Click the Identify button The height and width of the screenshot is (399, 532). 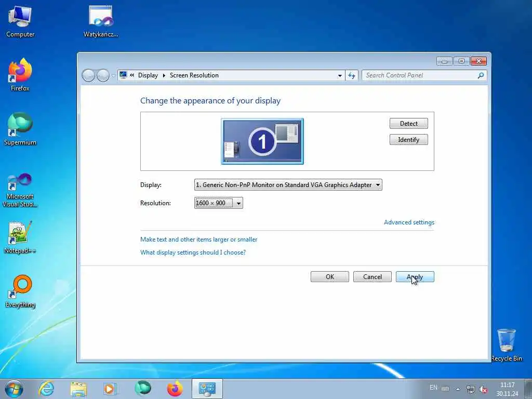[x=408, y=139]
